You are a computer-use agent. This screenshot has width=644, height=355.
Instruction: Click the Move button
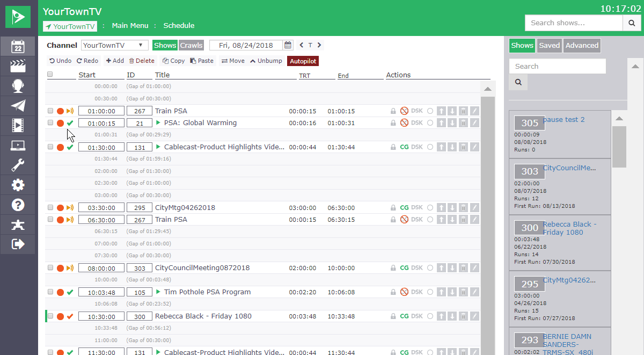[233, 61]
